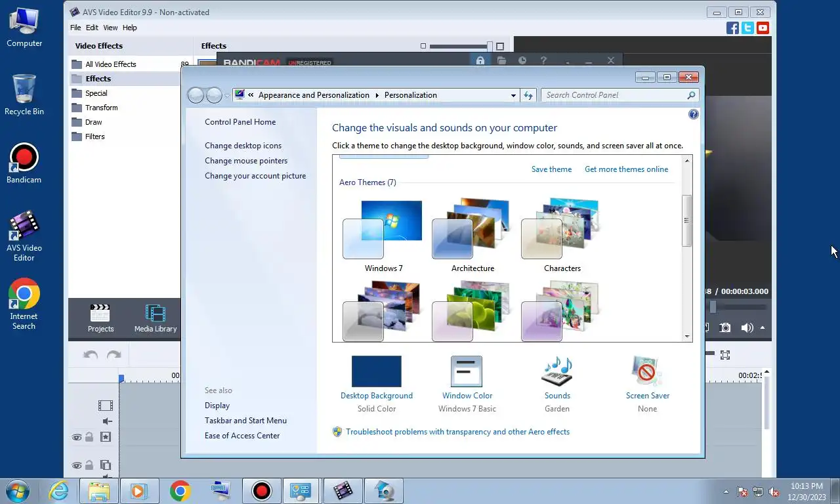Open address bar history dropdown arrow
The width and height of the screenshot is (840, 504).
[513, 95]
